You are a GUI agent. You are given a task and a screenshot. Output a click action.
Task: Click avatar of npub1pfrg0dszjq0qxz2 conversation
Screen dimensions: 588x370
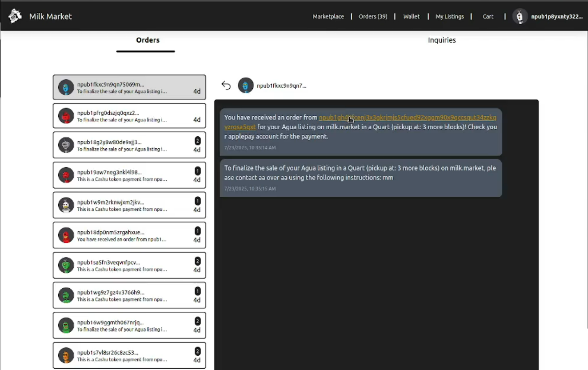point(66,116)
